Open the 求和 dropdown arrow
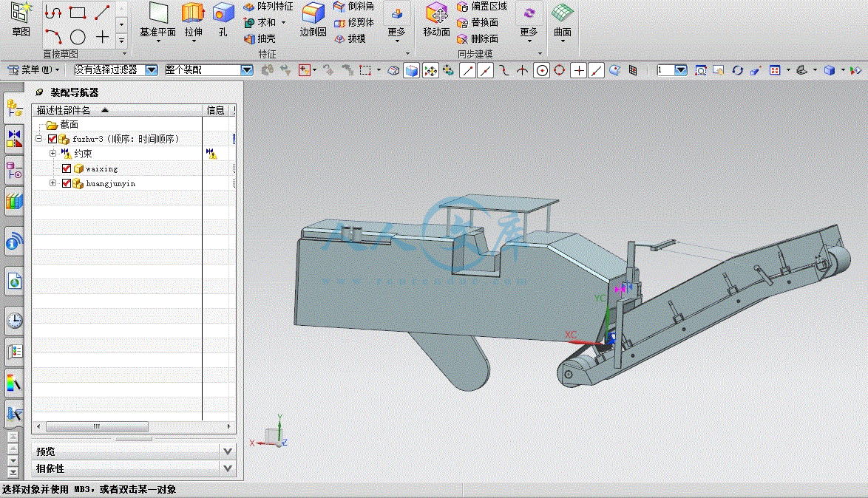The width and height of the screenshot is (868, 498). pyautogui.click(x=283, y=23)
